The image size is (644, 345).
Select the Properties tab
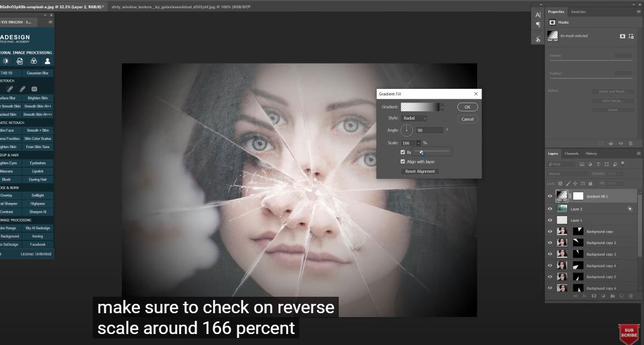(x=556, y=12)
